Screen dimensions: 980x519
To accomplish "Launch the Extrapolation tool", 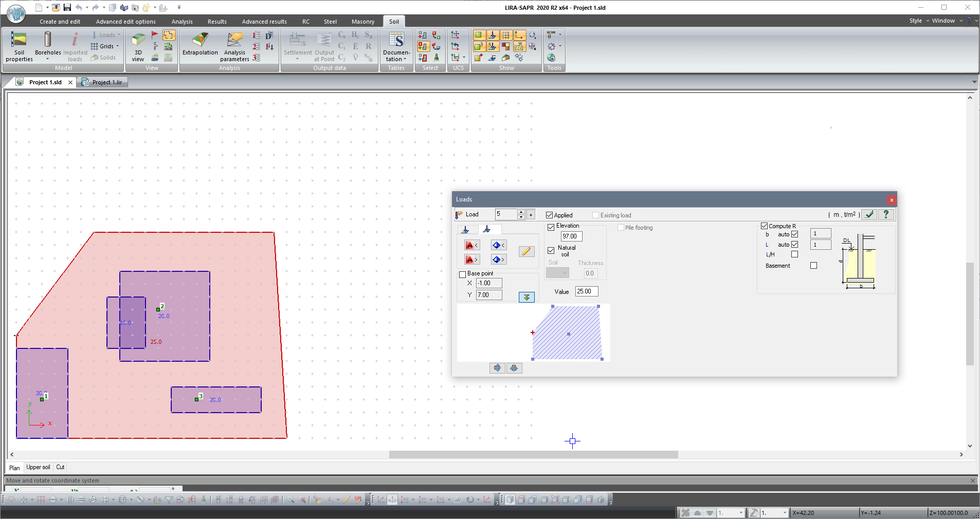I will [200, 45].
